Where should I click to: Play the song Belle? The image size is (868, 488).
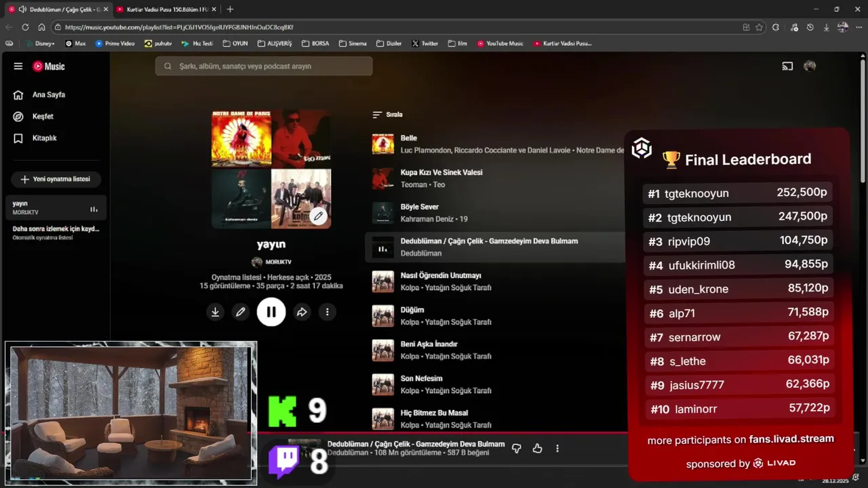click(x=409, y=138)
